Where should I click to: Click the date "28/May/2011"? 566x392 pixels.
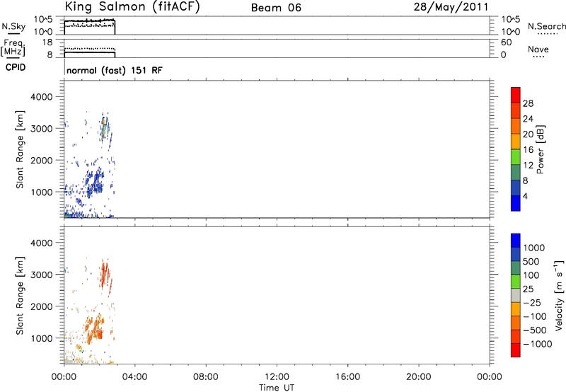pos(451,7)
